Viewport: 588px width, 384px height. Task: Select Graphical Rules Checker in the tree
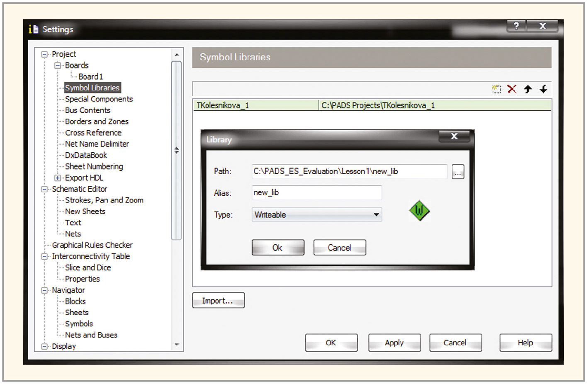click(92, 245)
